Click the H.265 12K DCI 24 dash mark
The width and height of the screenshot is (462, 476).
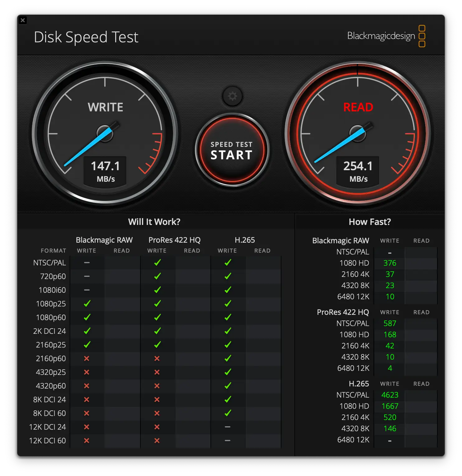[228, 427]
